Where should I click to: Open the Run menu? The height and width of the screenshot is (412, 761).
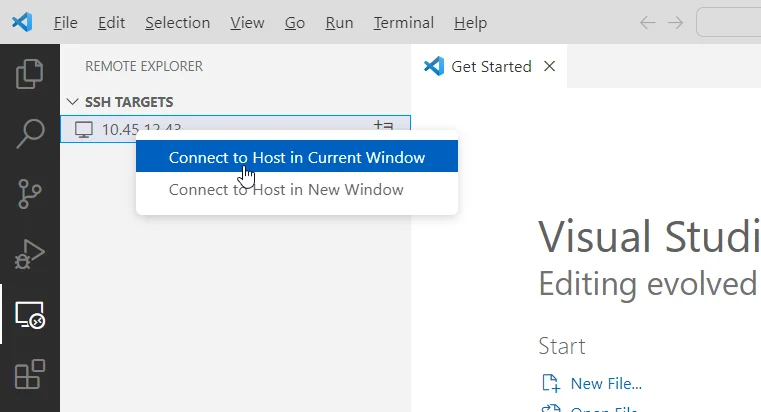[339, 23]
